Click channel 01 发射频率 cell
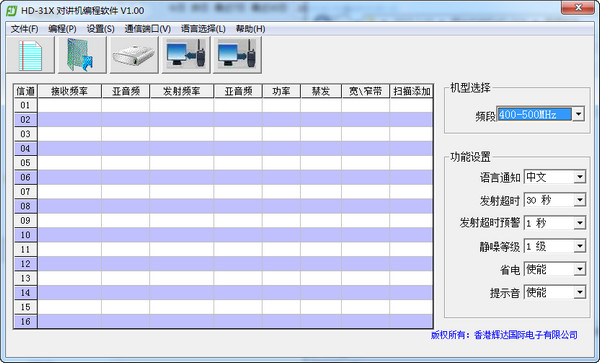 coord(181,105)
